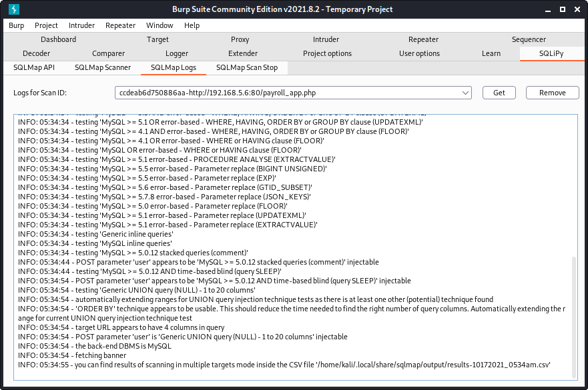
Task: Click the Get logs button
Action: (x=499, y=93)
